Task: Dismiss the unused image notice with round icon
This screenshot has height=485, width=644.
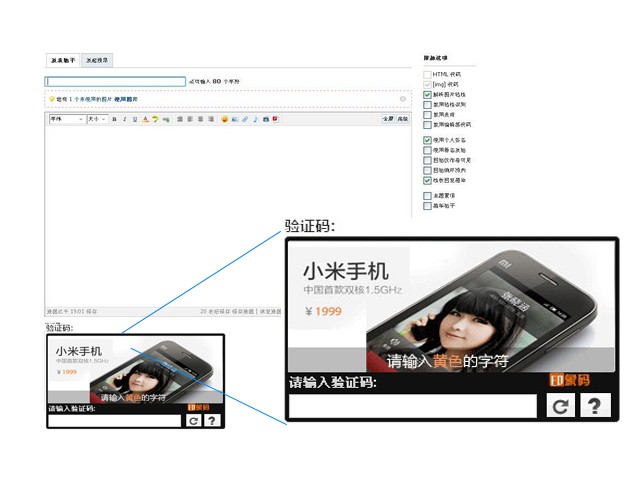Action: tap(402, 99)
